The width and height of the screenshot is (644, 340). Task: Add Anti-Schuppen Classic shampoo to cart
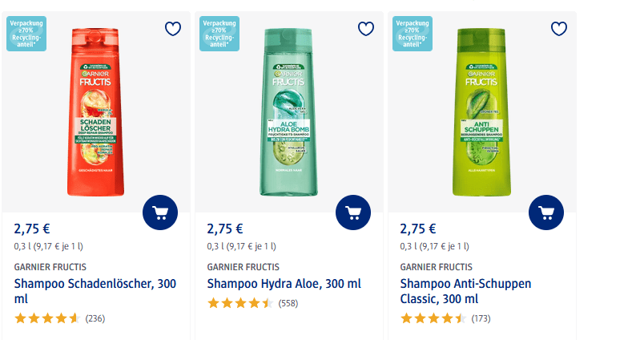546,212
